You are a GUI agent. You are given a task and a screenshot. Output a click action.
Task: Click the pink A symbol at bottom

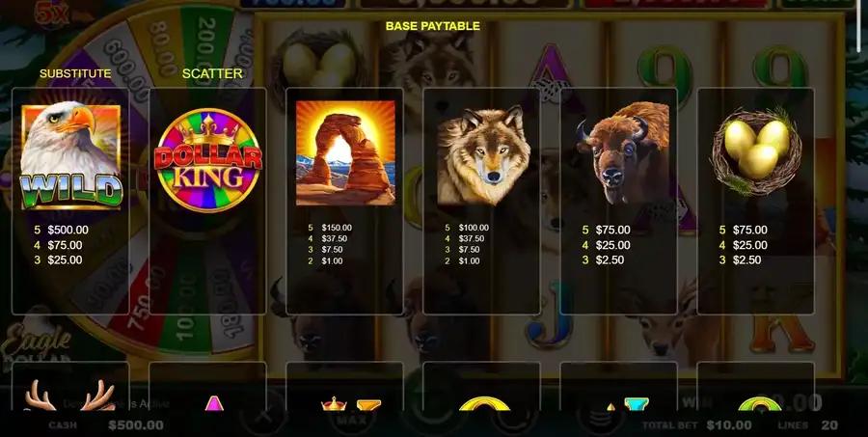pos(214,402)
